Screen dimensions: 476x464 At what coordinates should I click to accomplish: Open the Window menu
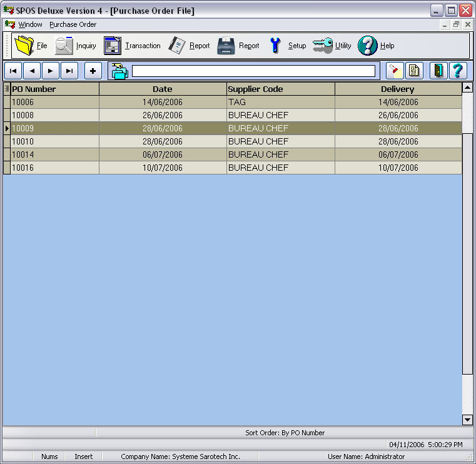pyautogui.click(x=30, y=24)
